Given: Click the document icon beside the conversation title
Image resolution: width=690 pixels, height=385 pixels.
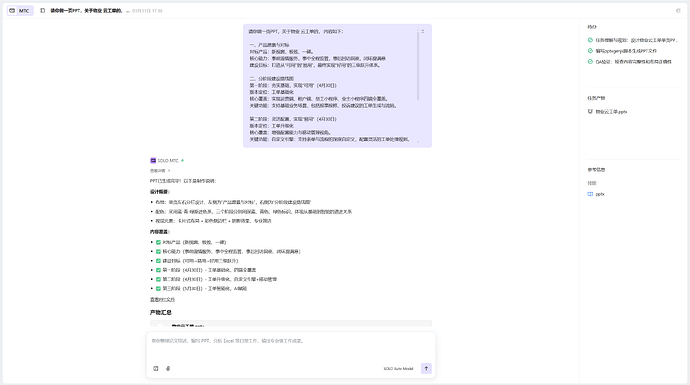Looking at the screenshot, I should coord(43,11).
